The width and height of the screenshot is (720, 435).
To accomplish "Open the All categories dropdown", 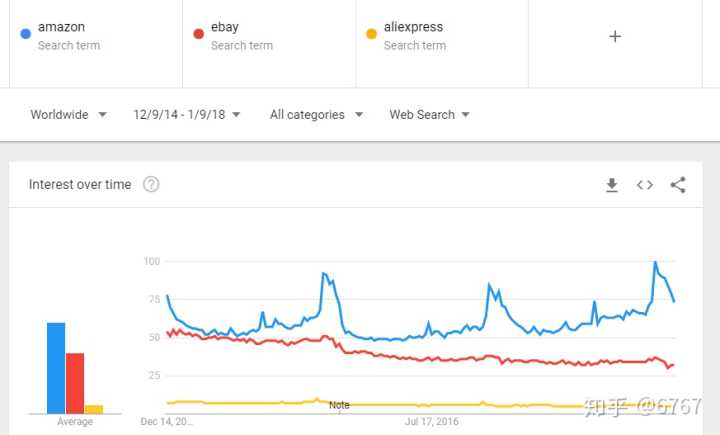I will (316, 115).
